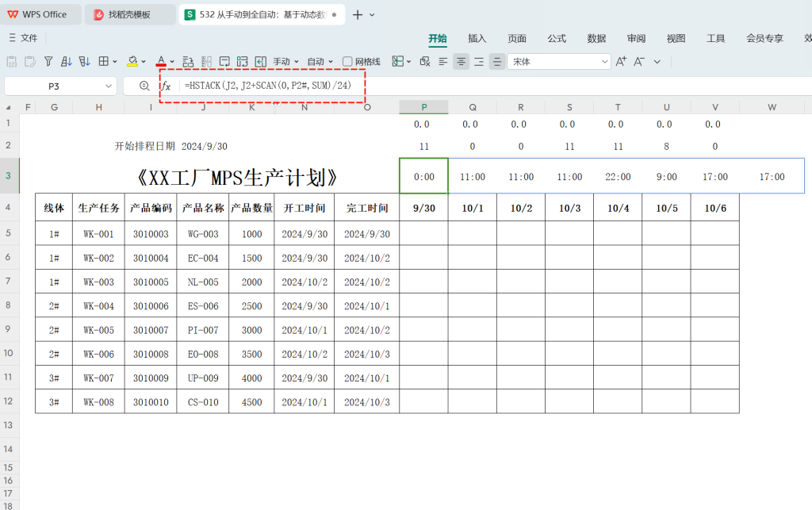Click the P3 name box field
This screenshot has height=510, width=812.
coord(53,86)
